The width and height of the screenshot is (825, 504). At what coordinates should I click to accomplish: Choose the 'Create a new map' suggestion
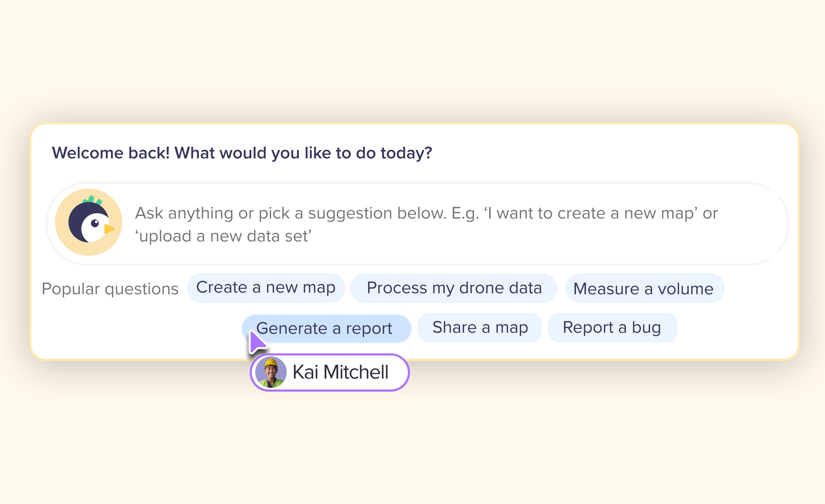(266, 288)
